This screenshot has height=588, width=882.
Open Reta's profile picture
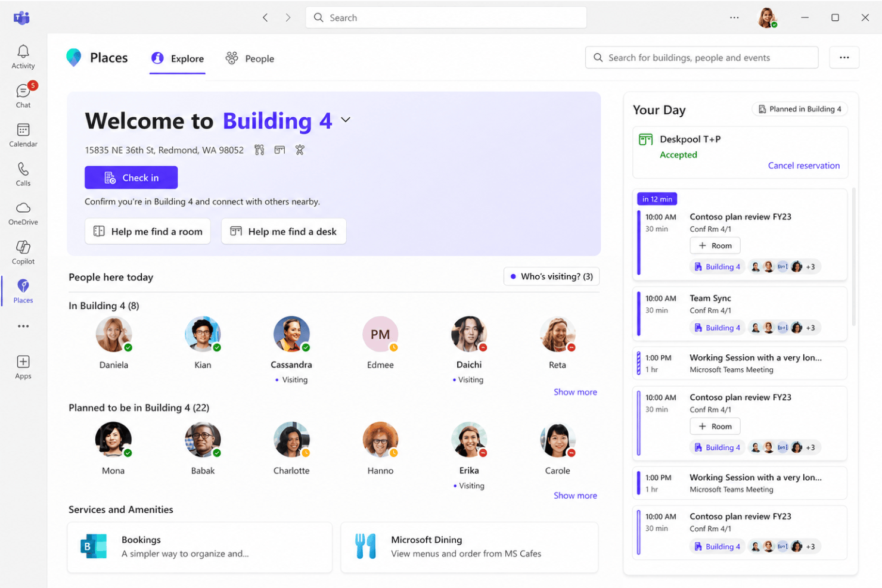tap(558, 334)
